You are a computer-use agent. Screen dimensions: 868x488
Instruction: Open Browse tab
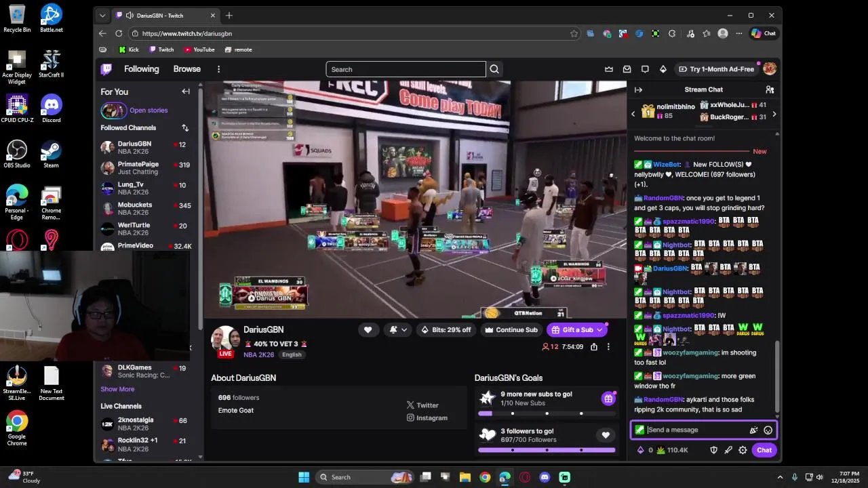click(186, 69)
